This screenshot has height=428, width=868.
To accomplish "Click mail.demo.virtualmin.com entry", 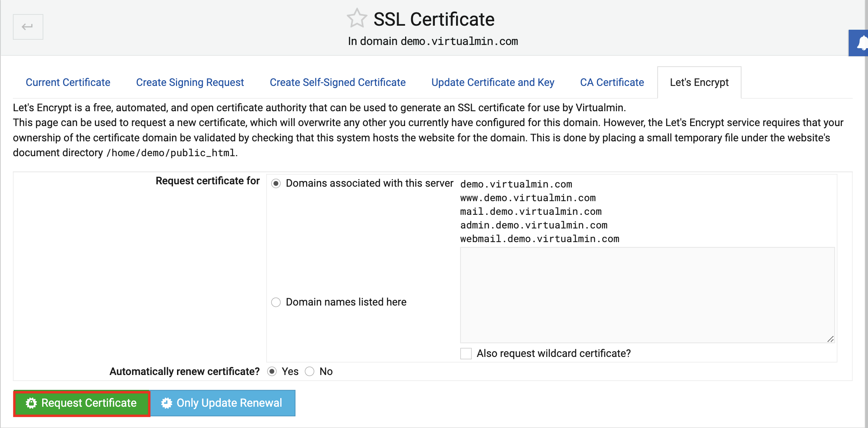I will click(531, 212).
